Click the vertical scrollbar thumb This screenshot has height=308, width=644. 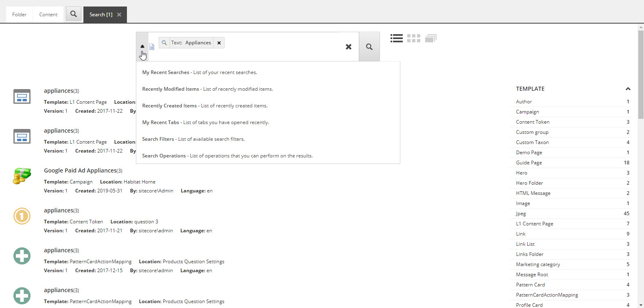(641, 74)
